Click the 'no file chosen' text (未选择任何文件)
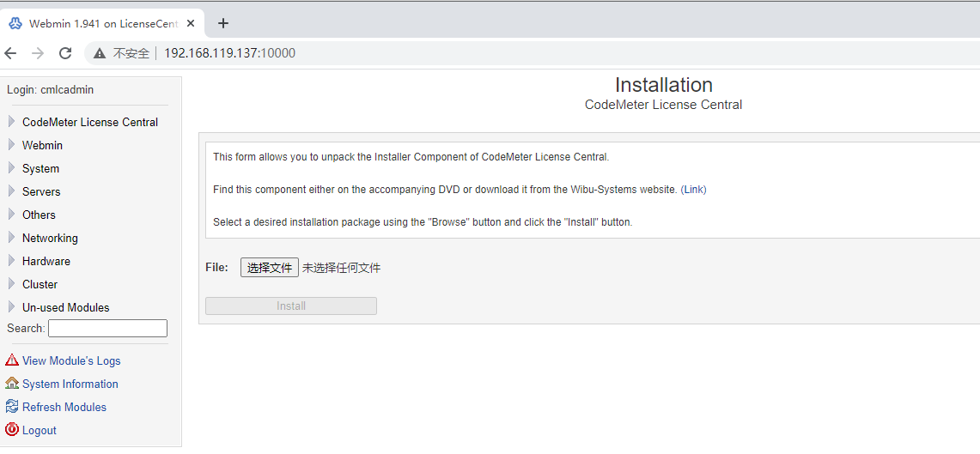The width and height of the screenshot is (980, 454). (342, 269)
